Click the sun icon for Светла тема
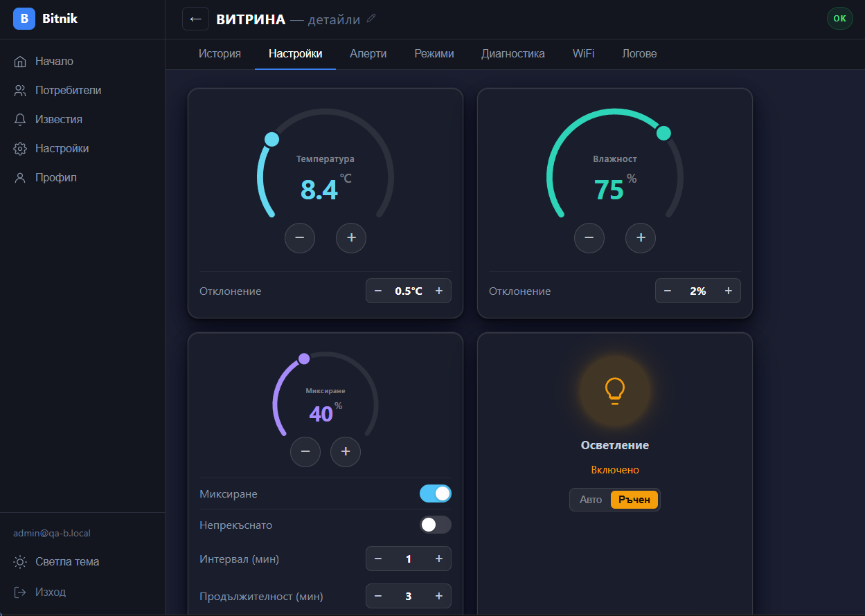 21,562
